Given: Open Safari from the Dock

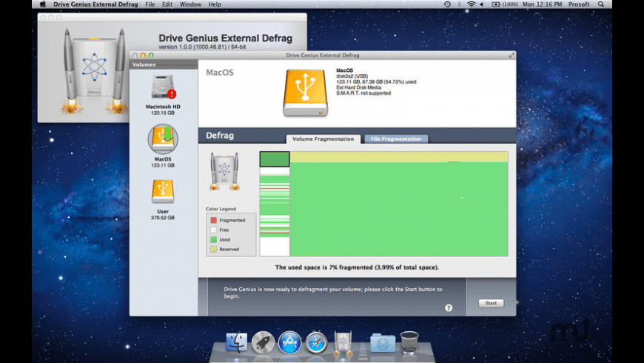Looking at the screenshot, I should [x=316, y=342].
